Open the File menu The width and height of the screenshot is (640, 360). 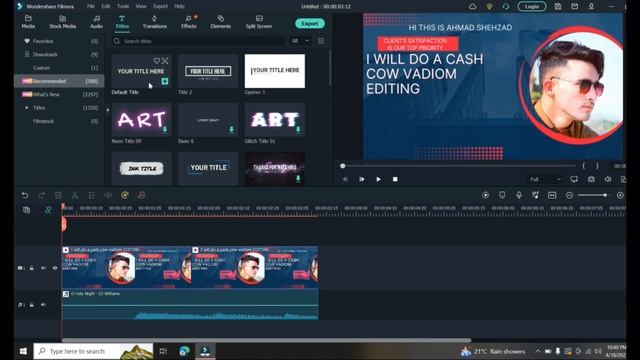(91, 6)
